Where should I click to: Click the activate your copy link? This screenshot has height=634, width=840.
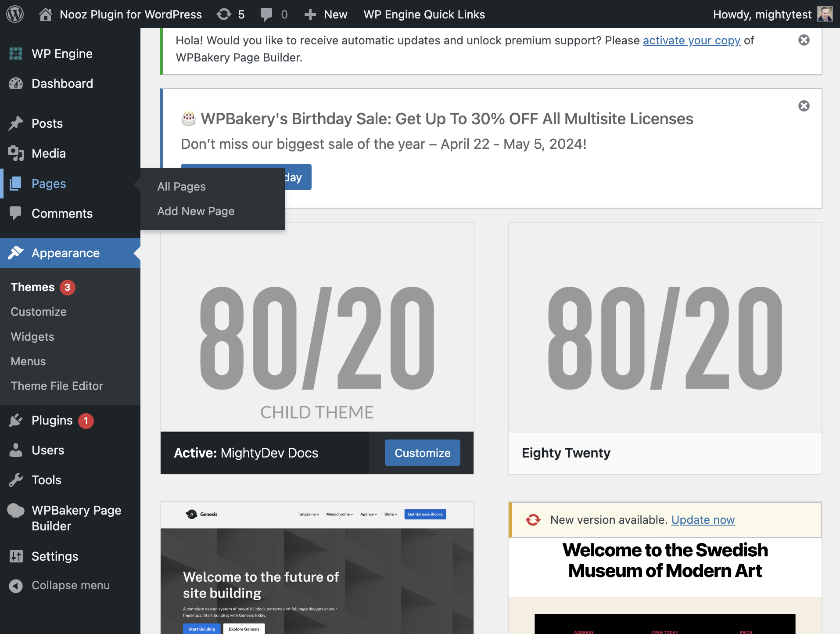(692, 40)
